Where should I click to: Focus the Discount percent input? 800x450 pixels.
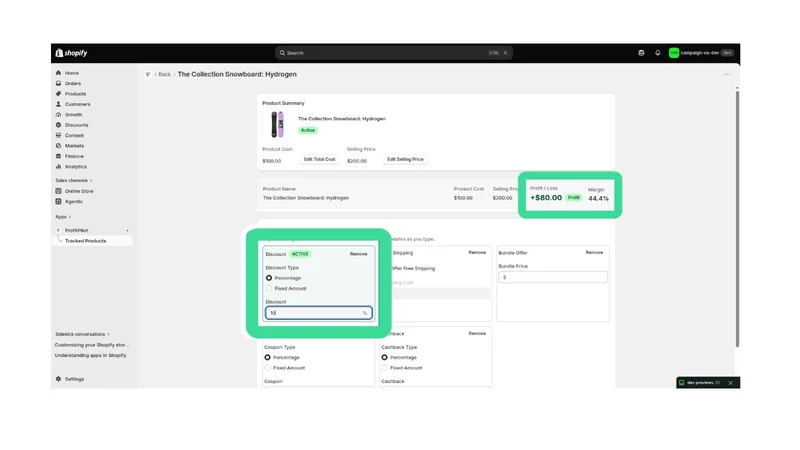pyautogui.click(x=319, y=313)
